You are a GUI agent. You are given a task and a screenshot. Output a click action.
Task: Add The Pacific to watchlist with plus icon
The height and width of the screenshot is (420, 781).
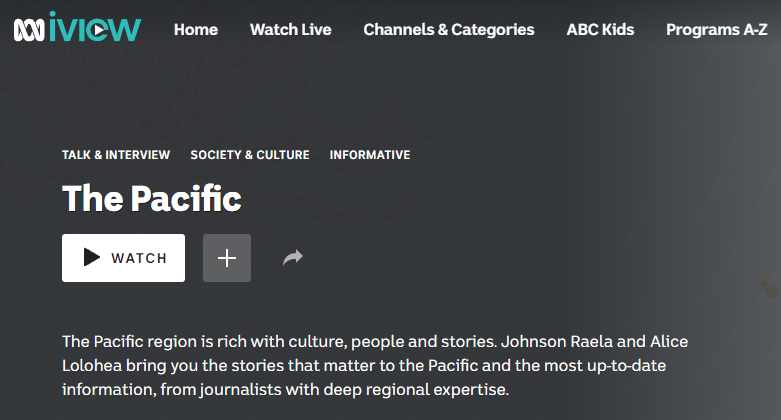(x=227, y=258)
